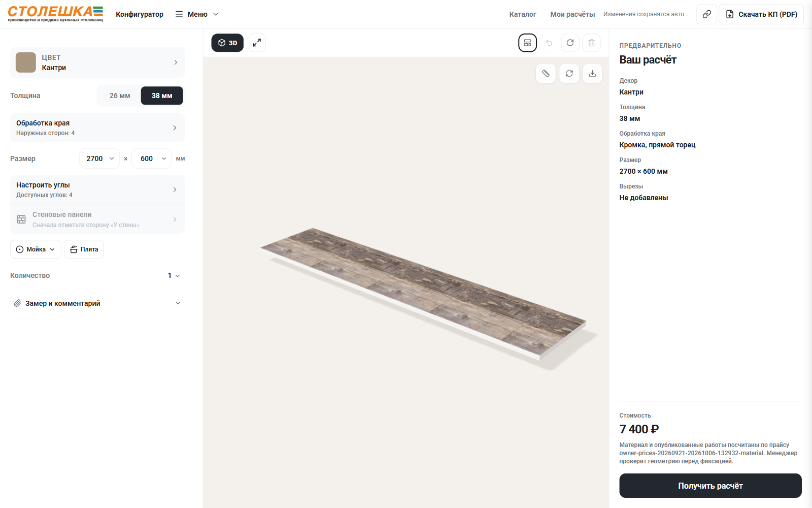Click the autosave status text

646,14
